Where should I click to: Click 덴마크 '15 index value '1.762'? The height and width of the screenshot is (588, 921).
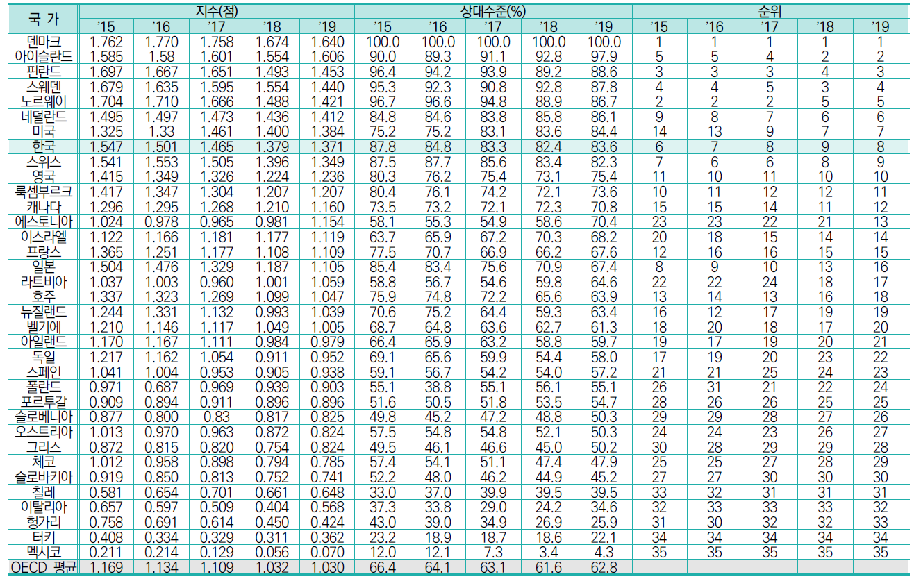click(106, 41)
